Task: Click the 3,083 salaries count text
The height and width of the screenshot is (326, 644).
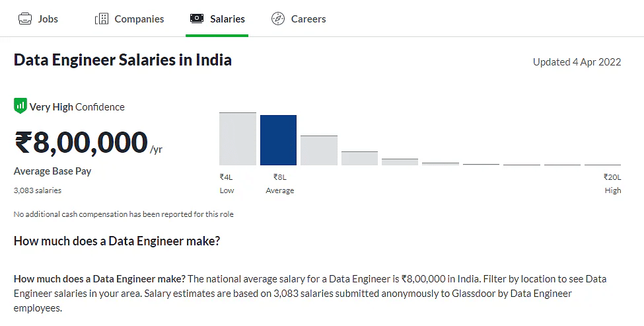Action: coord(38,190)
